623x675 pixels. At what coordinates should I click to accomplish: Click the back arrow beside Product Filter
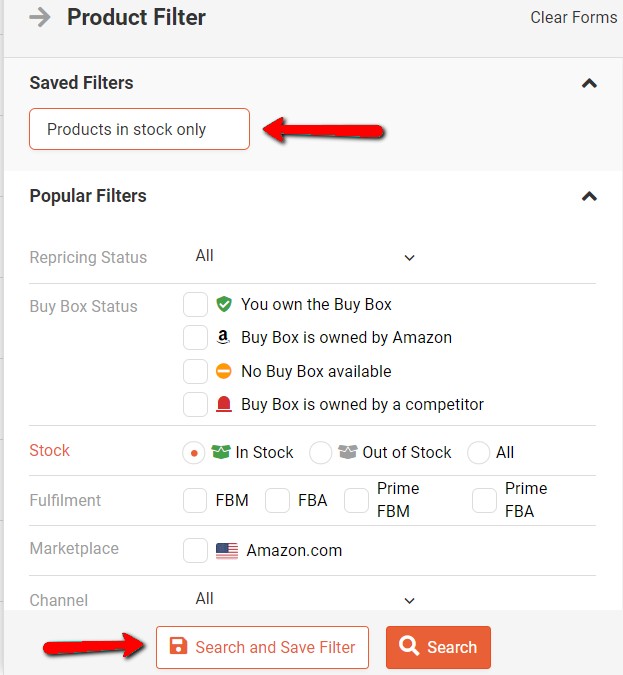point(40,18)
